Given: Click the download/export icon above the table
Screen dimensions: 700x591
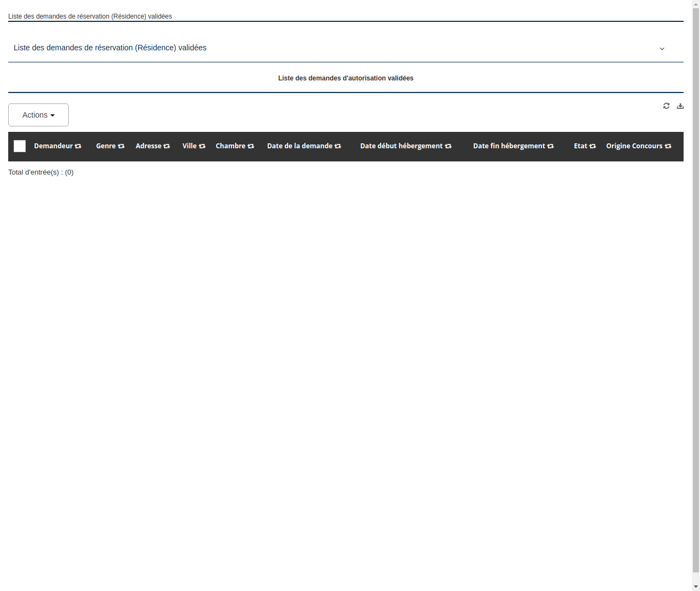Looking at the screenshot, I should coord(680,106).
